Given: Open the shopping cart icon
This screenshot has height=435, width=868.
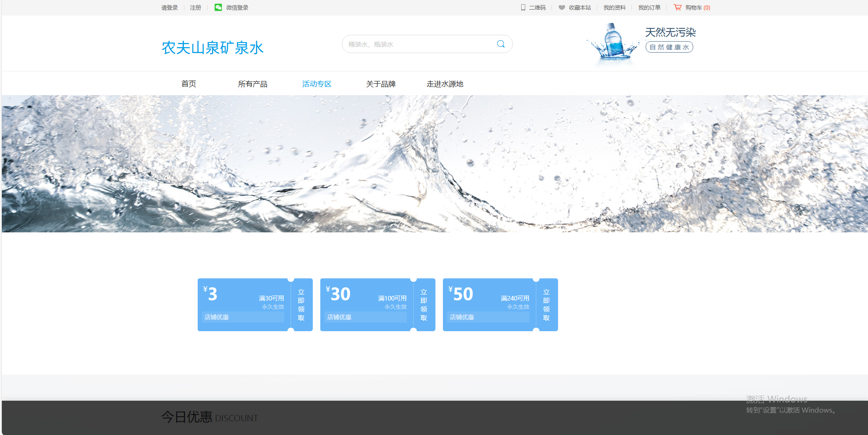Looking at the screenshot, I should point(677,7).
